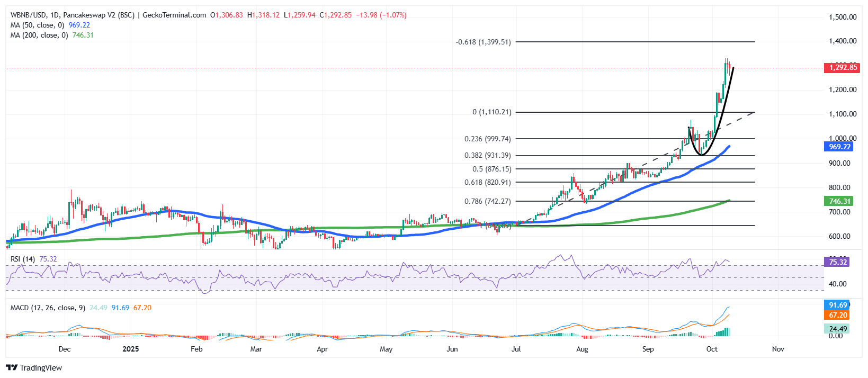The width and height of the screenshot is (868, 378).
Task: Click the green 746.31 MA price tag
Action: pyautogui.click(x=839, y=201)
